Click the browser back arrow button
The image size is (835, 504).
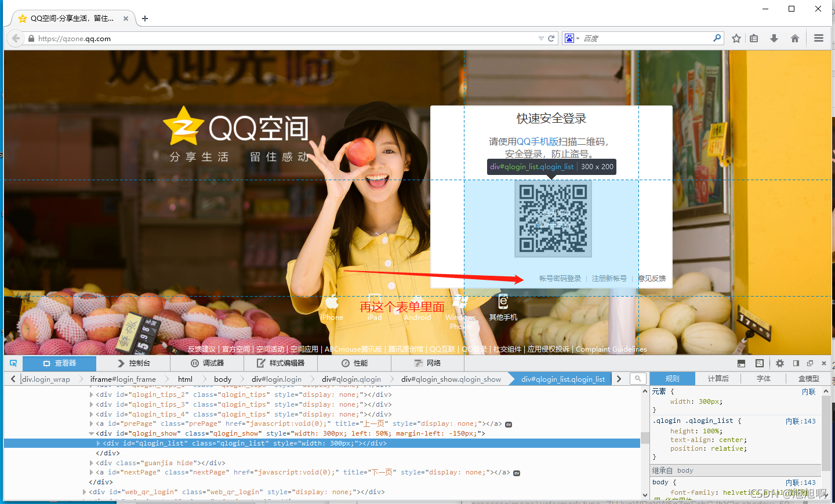pyautogui.click(x=16, y=38)
